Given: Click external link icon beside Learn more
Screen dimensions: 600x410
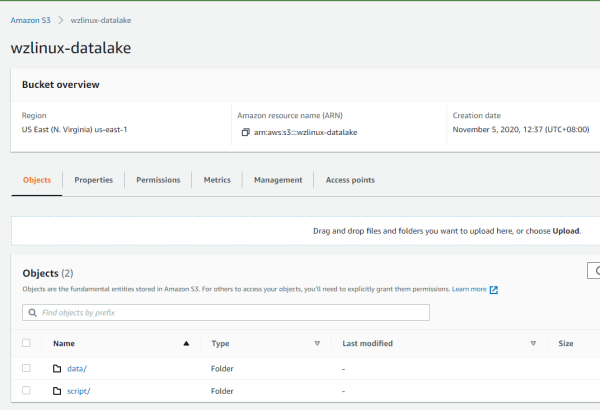Looking at the screenshot, I should point(493,289).
